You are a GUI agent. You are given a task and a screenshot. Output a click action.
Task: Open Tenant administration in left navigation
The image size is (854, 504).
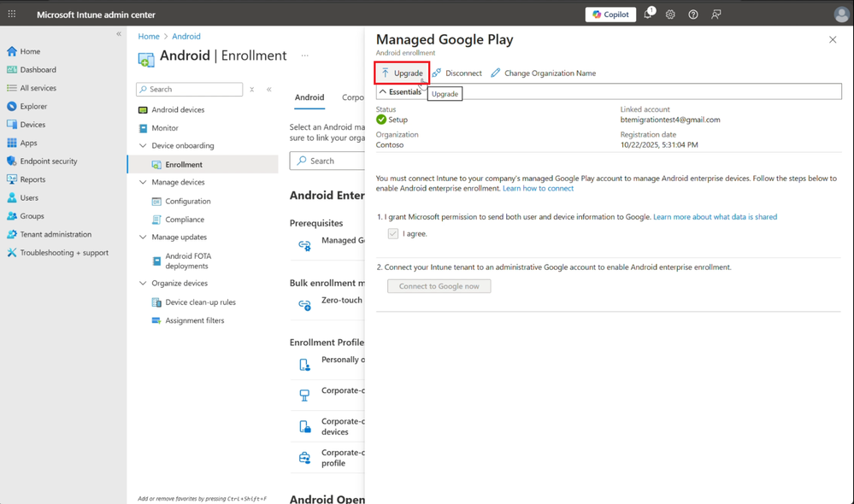[49, 234]
